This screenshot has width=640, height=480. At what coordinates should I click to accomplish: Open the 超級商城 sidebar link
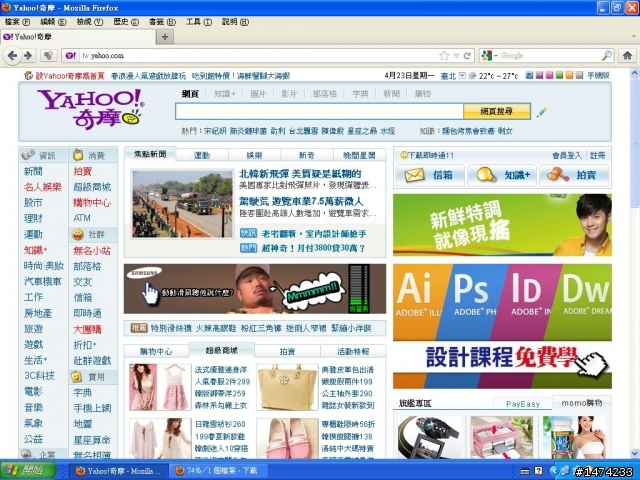tap(92, 187)
